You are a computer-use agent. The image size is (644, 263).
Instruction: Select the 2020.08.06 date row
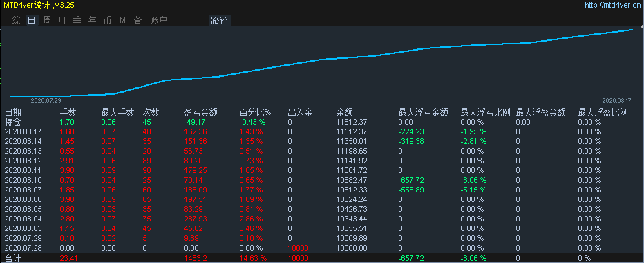23,199
